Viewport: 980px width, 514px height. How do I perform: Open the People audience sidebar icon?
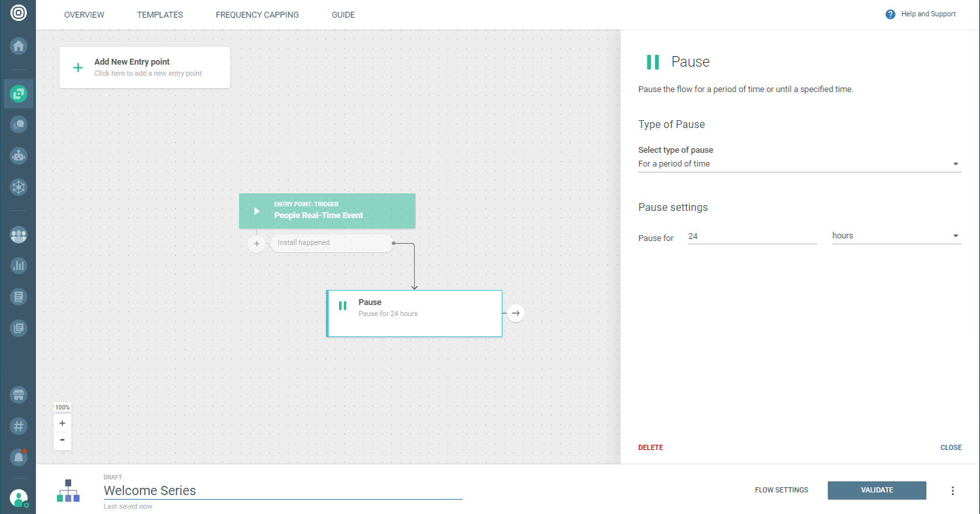(x=18, y=235)
